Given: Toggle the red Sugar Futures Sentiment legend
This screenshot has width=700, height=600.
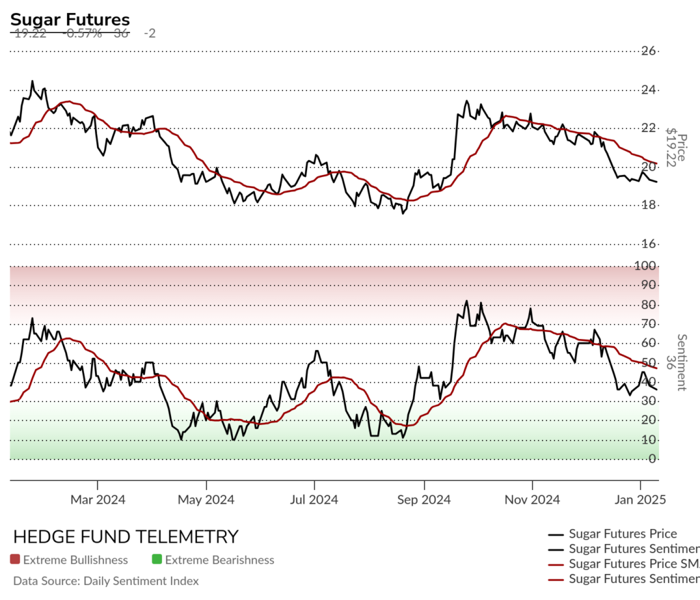Looking at the screenshot, I should 623,579.
